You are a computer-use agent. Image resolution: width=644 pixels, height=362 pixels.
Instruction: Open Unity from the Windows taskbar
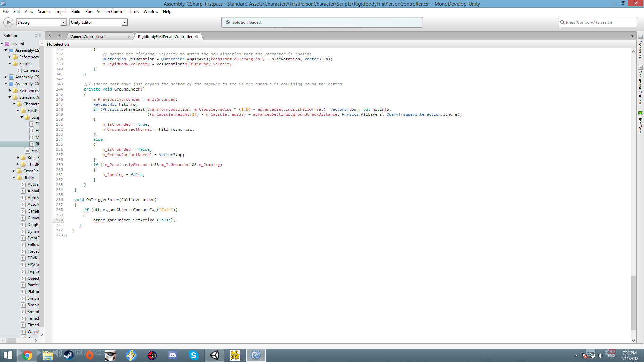click(x=214, y=355)
